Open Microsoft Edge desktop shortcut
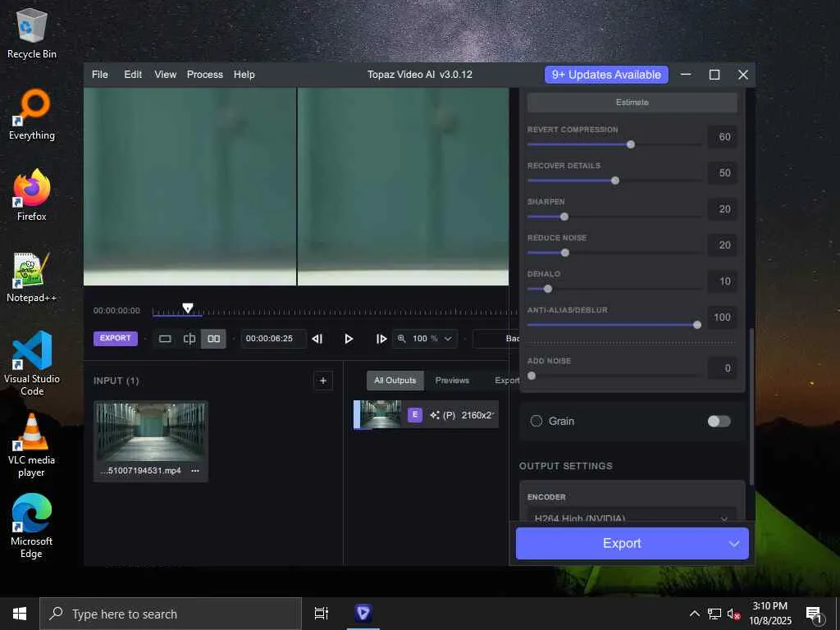Image resolution: width=840 pixels, height=630 pixels. pos(32,526)
